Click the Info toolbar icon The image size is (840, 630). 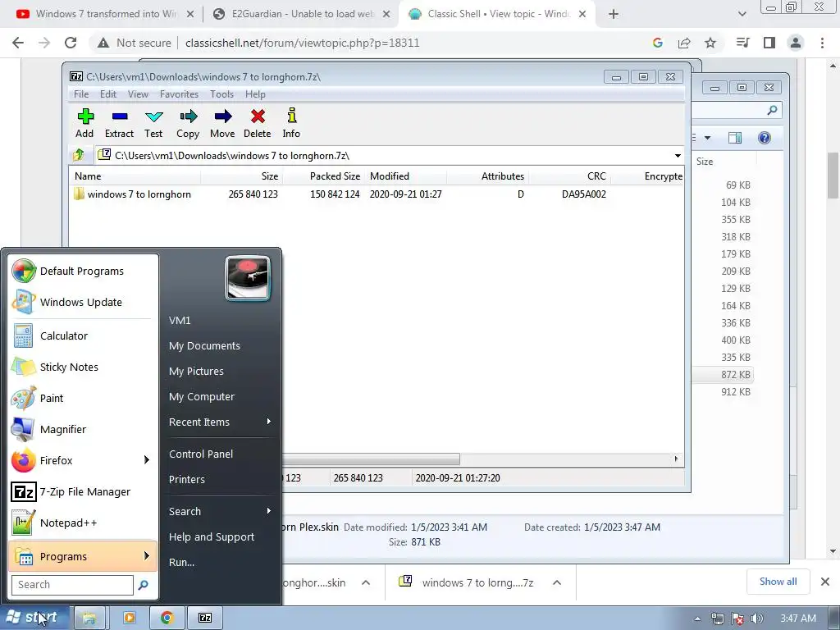[x=291, y=124]
